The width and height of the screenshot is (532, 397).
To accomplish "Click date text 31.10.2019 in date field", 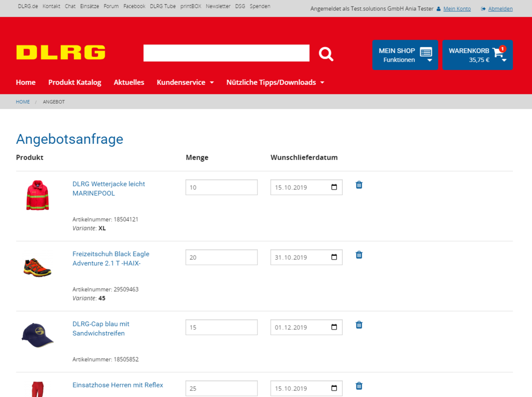I will [291, 258].
